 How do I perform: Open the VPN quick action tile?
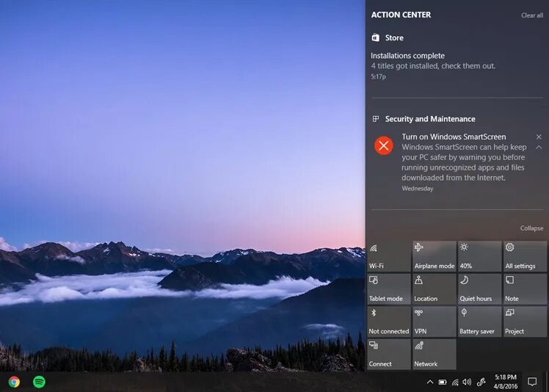[x=435, y=322]
